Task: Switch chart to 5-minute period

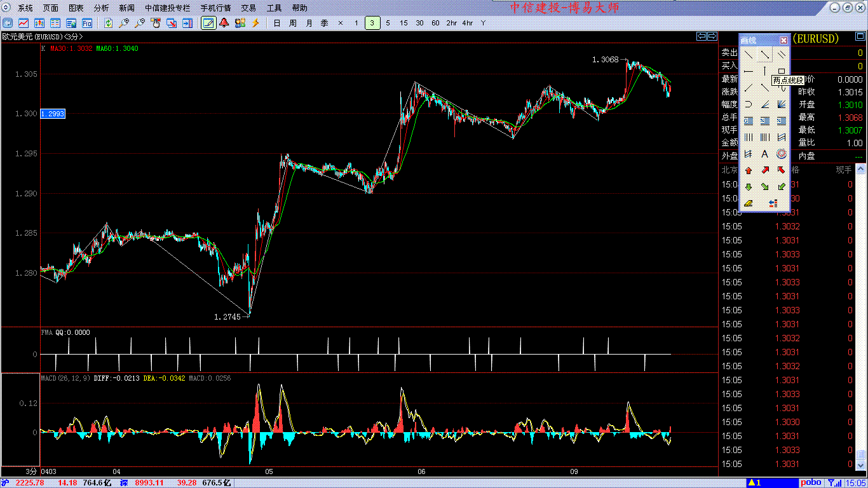Action: pos(388,23)
